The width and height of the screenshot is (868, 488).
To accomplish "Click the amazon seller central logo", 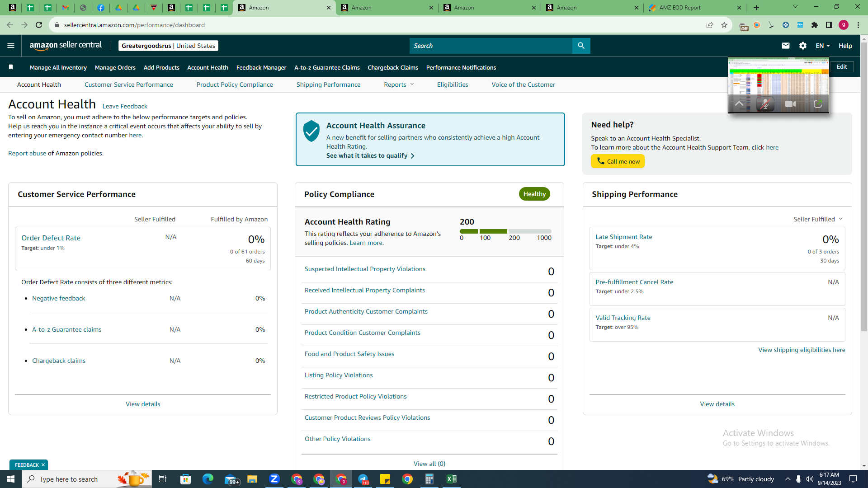I will (x=66, y=46).
